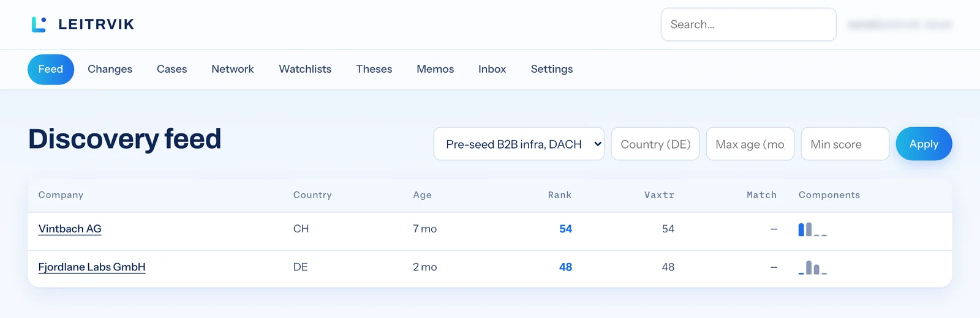
Task: Switch to the Inbox tab
Action: coord(492,69)
